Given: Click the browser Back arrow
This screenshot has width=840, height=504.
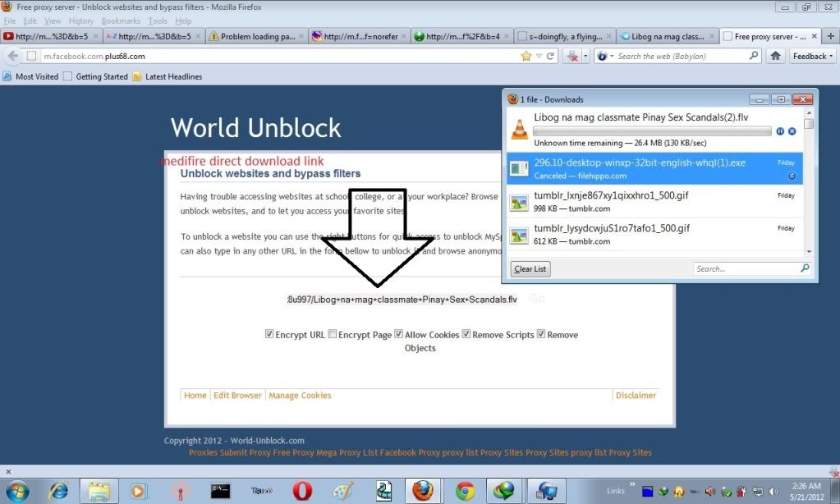Looking at the screenshot, I should tap(12, 56).
